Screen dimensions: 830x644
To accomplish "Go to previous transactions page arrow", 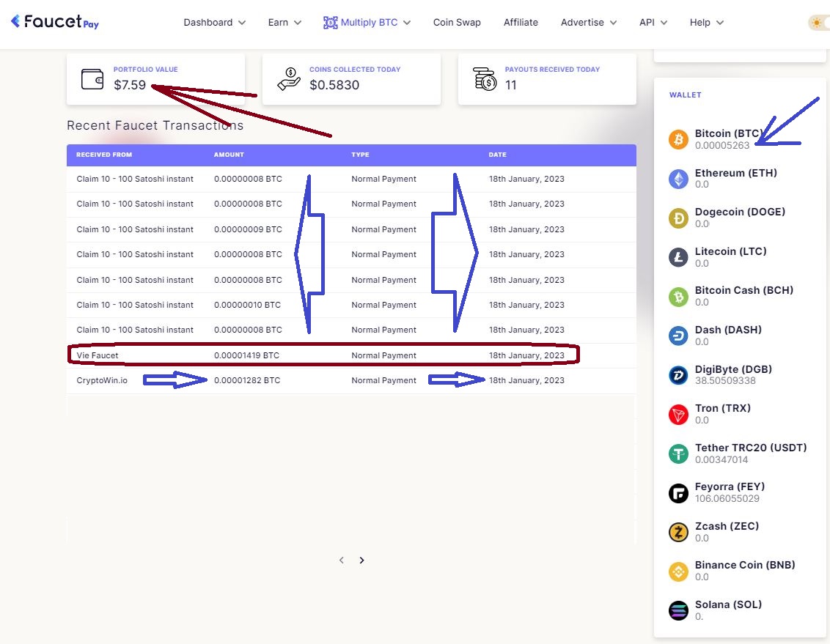I will pyautogui.click(x=342, y=560).
